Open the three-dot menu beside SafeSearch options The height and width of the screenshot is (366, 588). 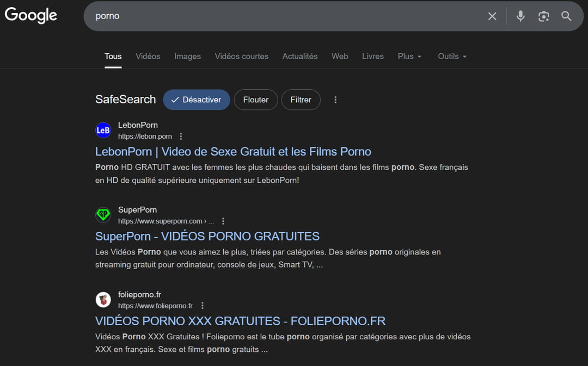[x=335, y=100]
